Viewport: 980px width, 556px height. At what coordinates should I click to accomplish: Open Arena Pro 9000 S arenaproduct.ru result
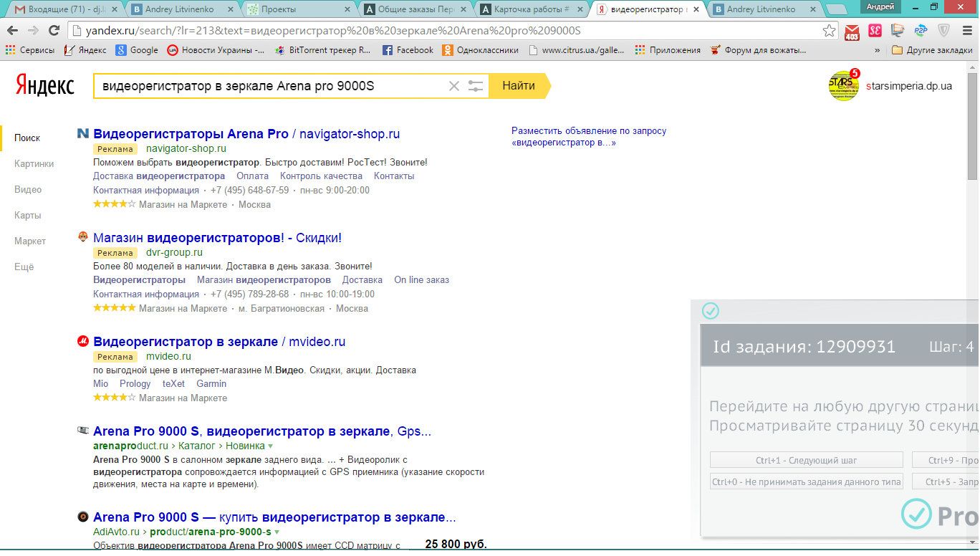262,431
